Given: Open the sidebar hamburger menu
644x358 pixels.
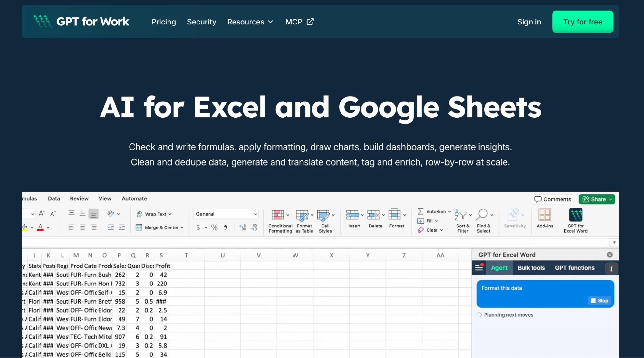Looking at the screenshot, I should pyautogui.click(x=479, y=267).
